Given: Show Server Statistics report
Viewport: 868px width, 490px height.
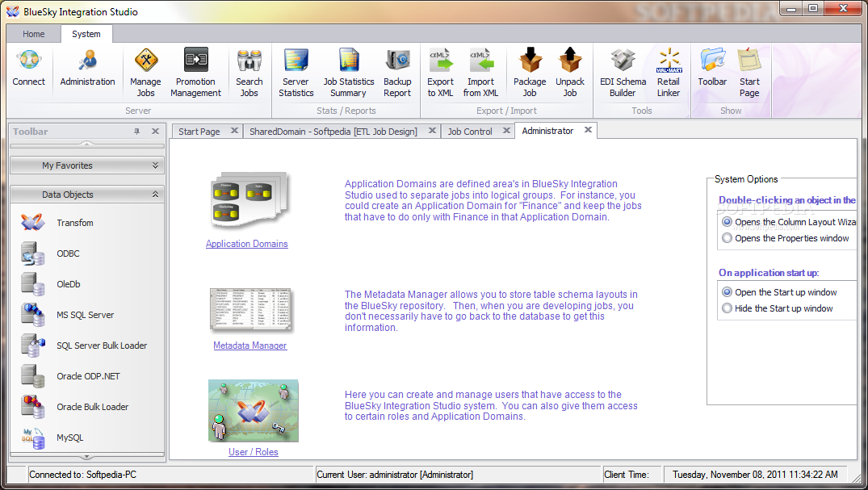Looking at the screenshot, I should pyautogui.click(x=296, y=73).
